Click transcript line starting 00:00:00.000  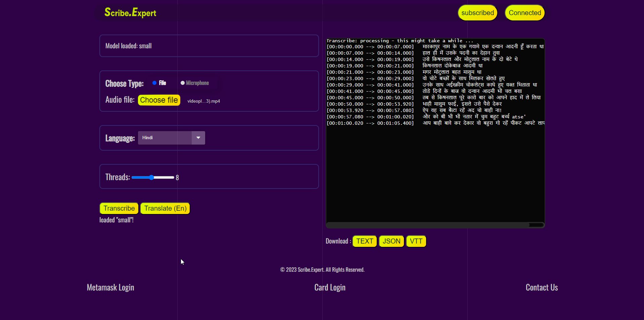click(x=435, y=47)
